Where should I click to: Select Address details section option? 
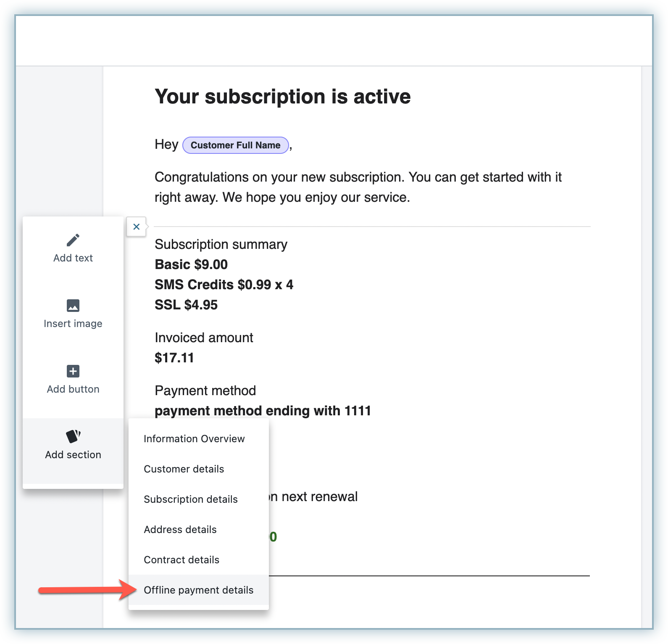click(x=180, y=530)
